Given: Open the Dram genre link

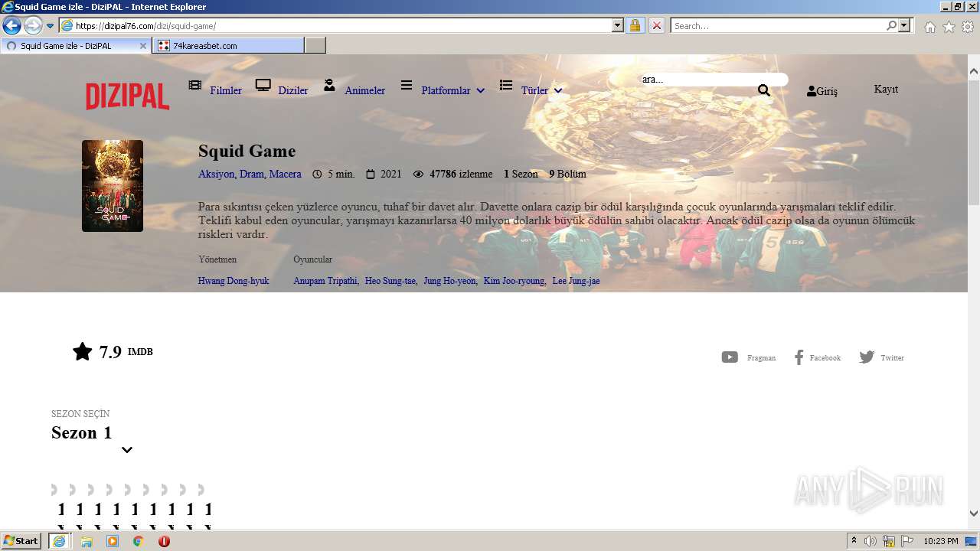Looking at the screenshot, I should (x=252, y=174).
